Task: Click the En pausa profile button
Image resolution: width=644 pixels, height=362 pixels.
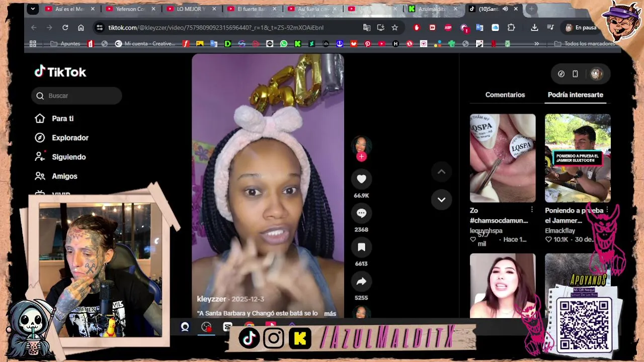Action: [x=581, y=28]
